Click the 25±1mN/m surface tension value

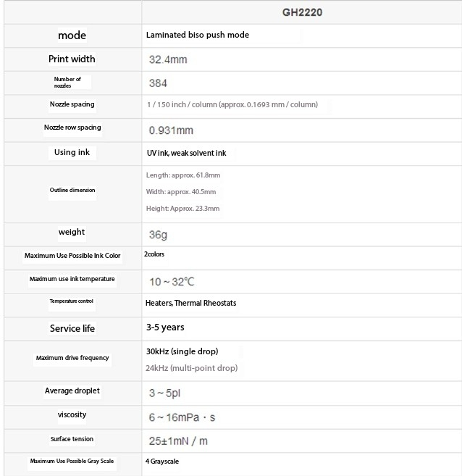[x=178, y=441]
